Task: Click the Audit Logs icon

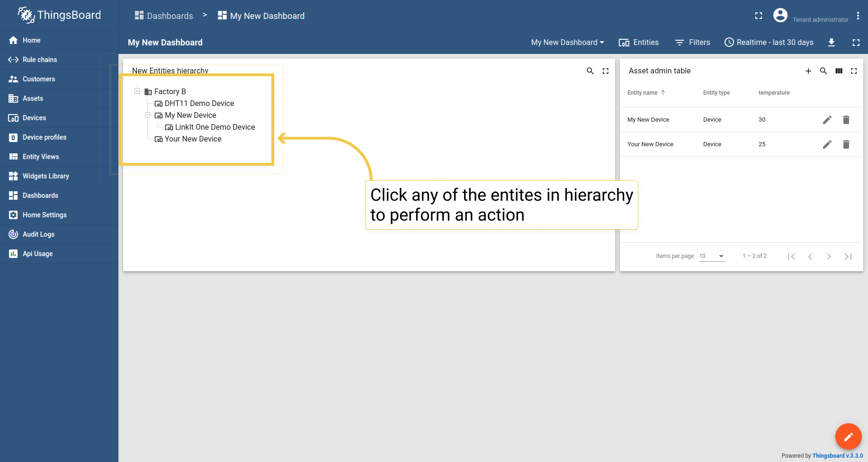Action: tap(13, 234)
